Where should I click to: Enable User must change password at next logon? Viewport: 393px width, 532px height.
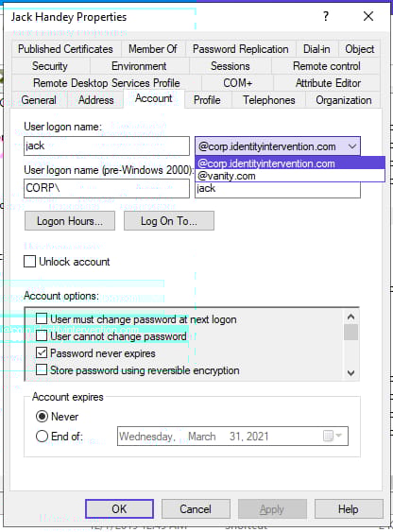(42, 319)
